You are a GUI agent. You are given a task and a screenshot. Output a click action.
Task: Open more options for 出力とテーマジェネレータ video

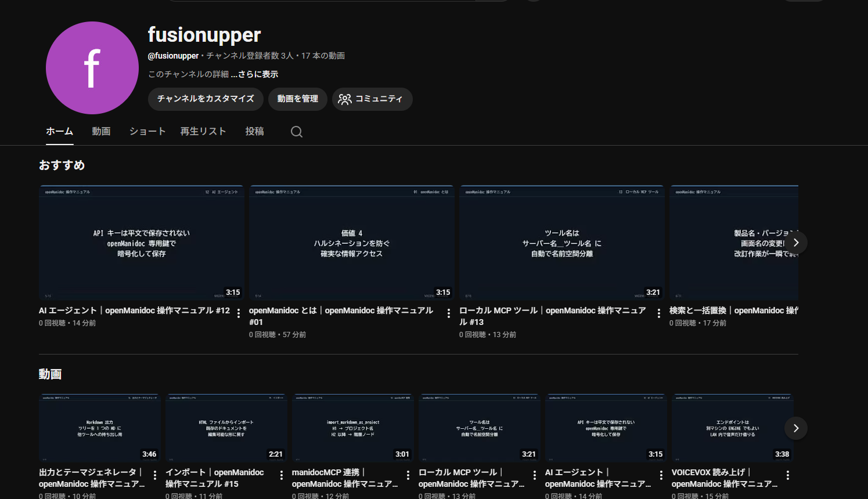(155, 475)
